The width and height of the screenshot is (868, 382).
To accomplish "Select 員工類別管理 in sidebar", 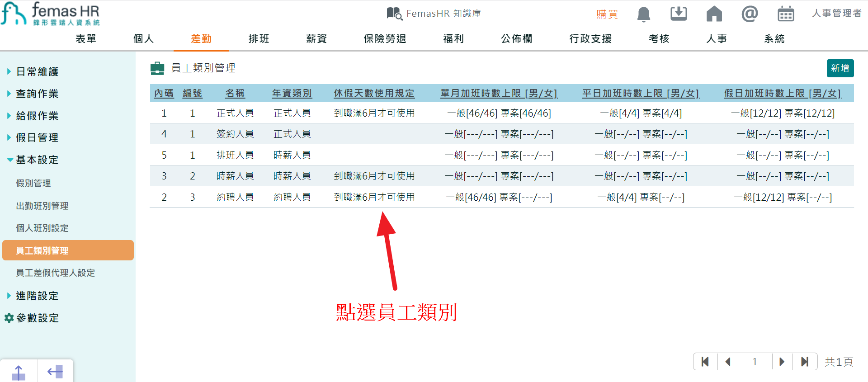I will point(68,250).
